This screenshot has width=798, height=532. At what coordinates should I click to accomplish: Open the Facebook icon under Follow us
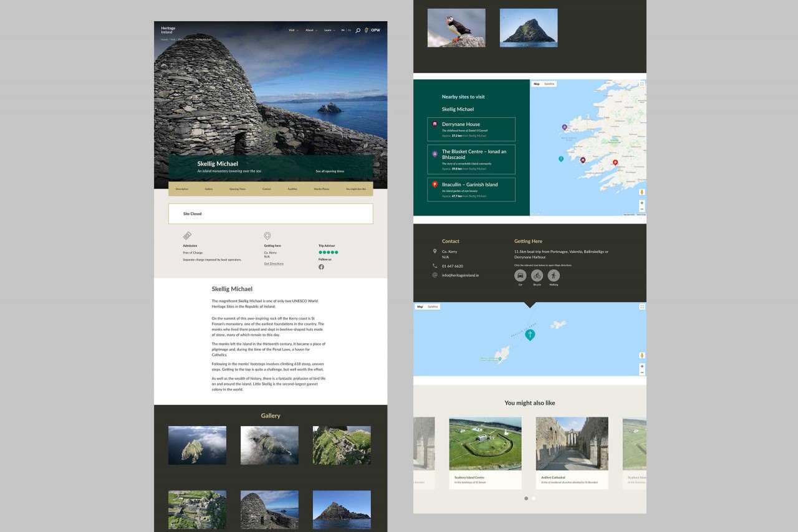(x=321, y=267)
